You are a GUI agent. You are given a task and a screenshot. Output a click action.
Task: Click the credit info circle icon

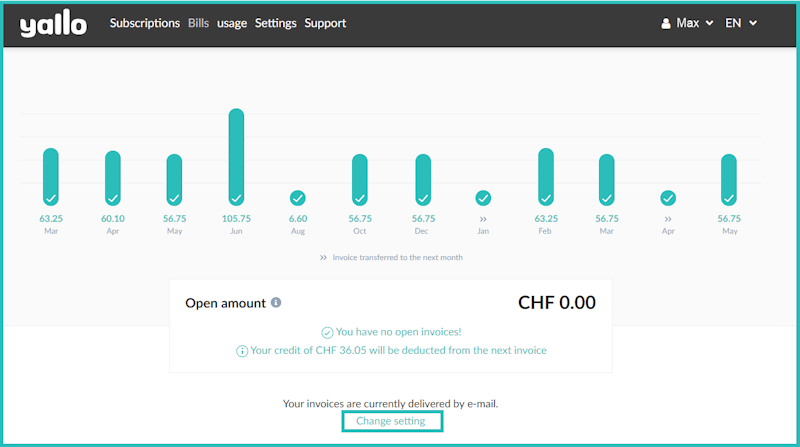[242, 351]
